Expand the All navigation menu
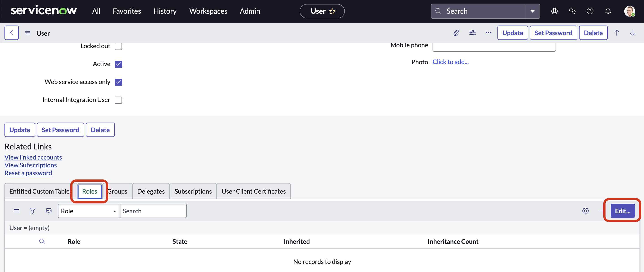 [x=96, y=11]
